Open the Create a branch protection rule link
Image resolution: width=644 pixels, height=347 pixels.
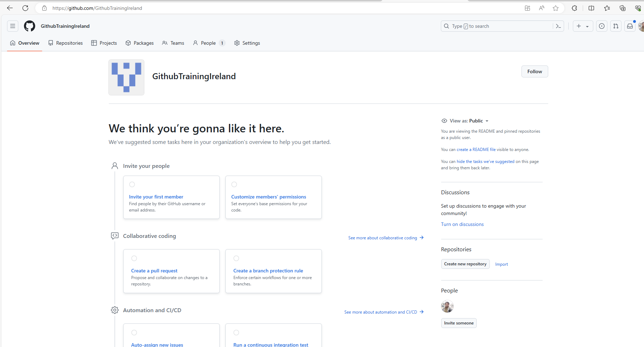268,271
